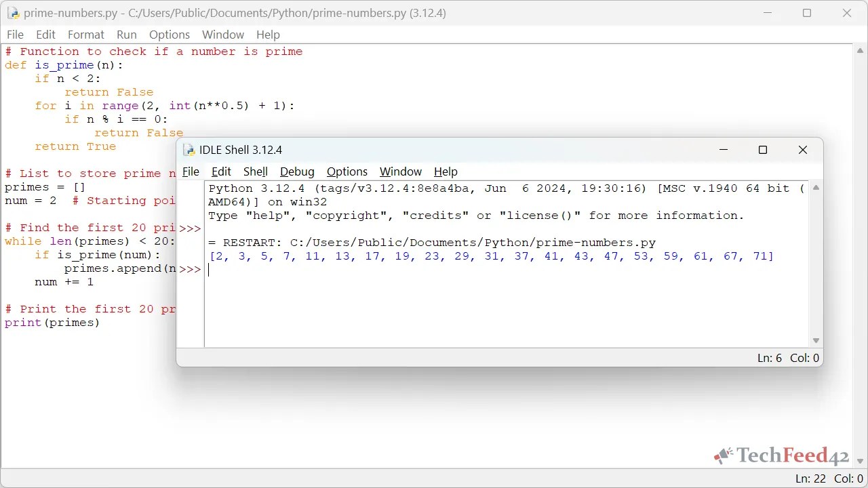Maximize the prime-numbers.py editor window
868x488 pixels.
coord(807,13)
